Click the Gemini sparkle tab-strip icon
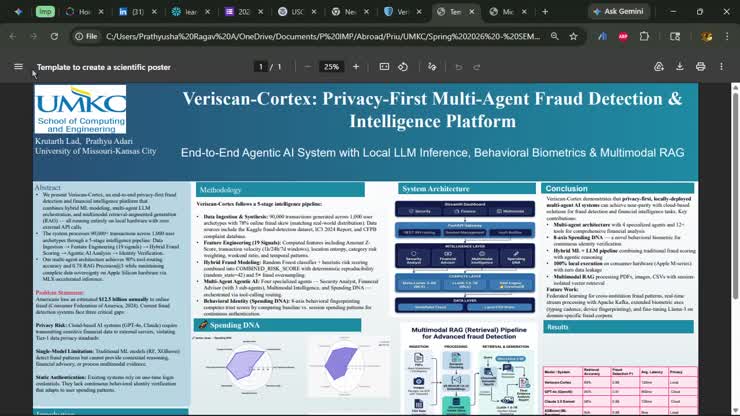The image size is (740, 416). click(x=18, y=12)
